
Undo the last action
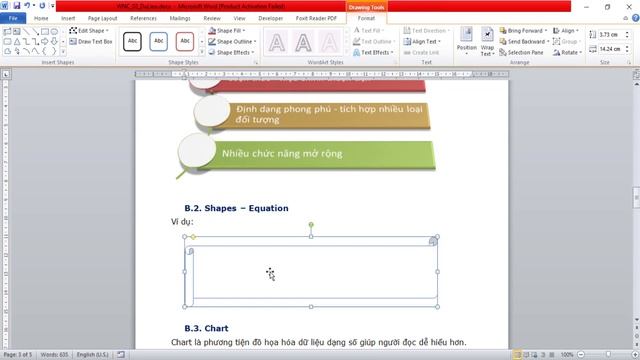pos(27,6)
